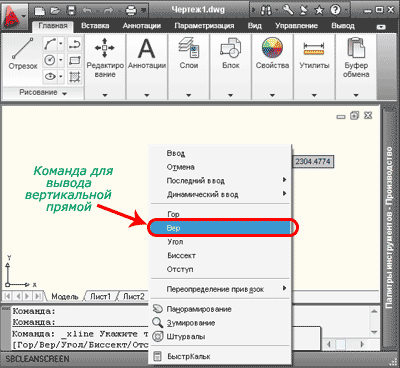Screen dimensions: 400x368
Task: Switch to the Вставка ribbon tab
Action: click(95, 26)
